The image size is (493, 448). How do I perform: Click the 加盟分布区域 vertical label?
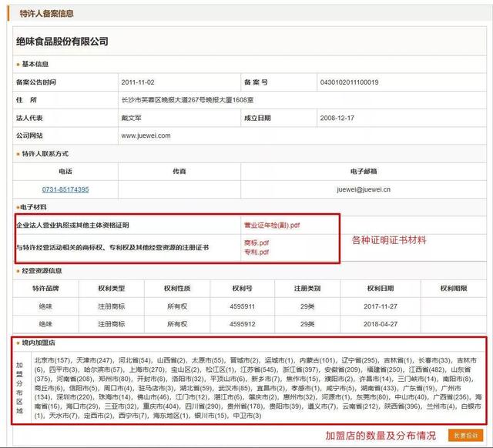19,388
